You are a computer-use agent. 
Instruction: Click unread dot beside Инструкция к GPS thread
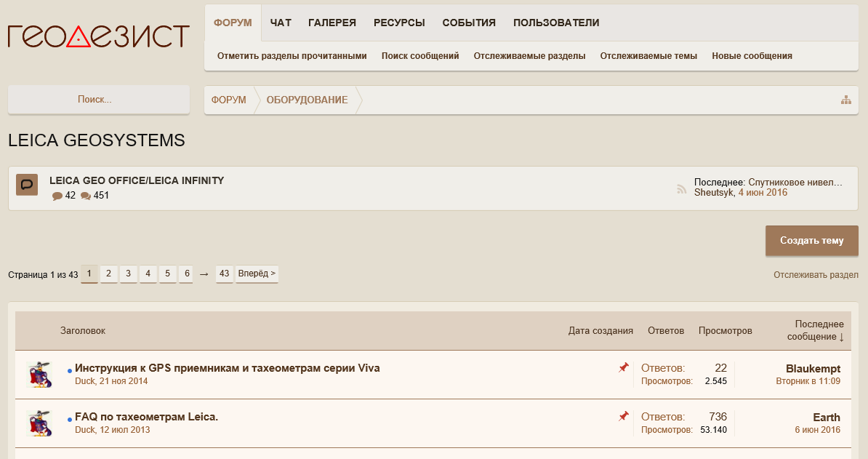coord(70,371)
